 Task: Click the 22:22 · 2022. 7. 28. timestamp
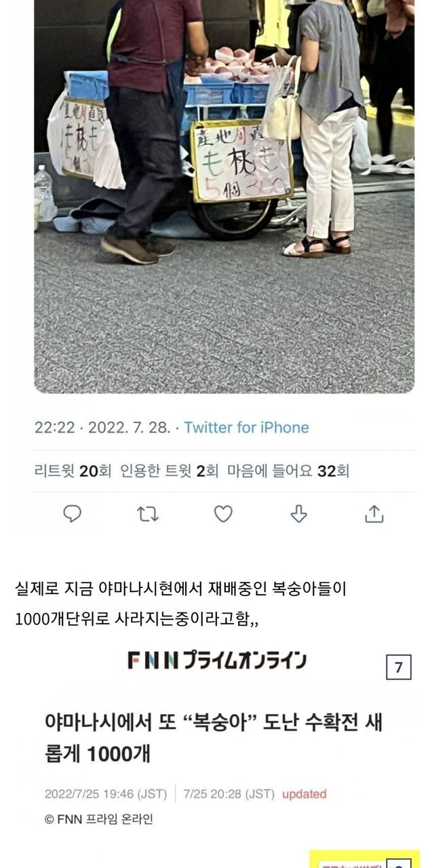coord(102,428)
